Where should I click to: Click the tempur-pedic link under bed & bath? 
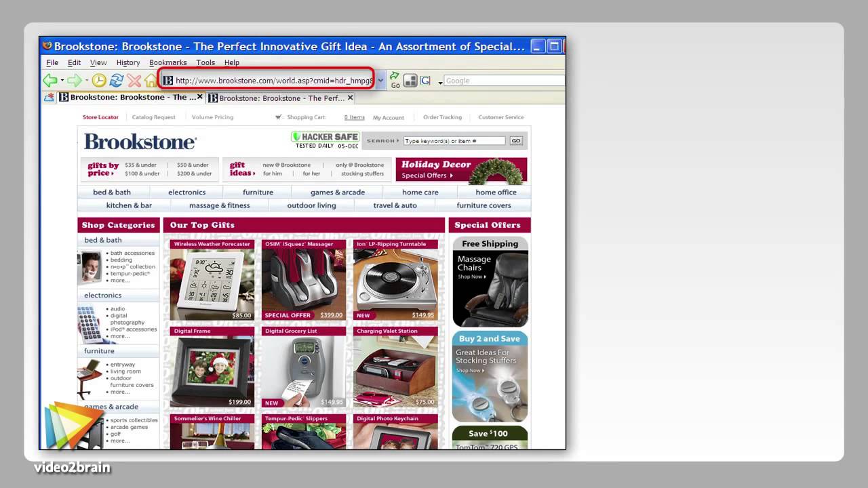(130, 274)
